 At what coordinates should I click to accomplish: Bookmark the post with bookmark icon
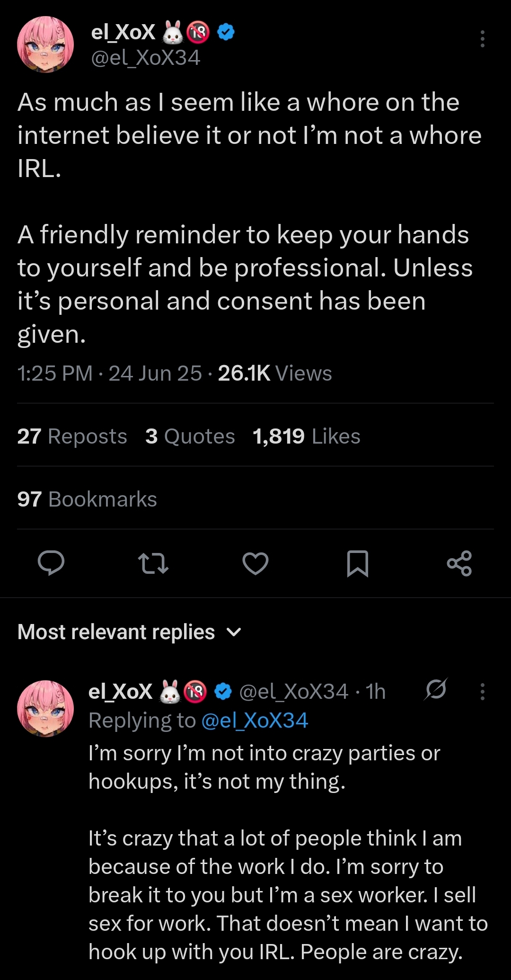point(358,563)
